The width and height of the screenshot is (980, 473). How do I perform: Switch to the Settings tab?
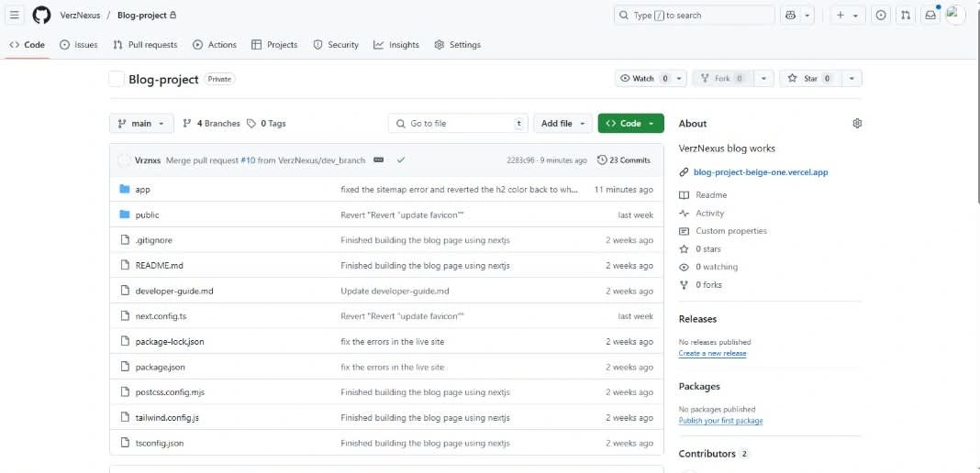(458, 45)
